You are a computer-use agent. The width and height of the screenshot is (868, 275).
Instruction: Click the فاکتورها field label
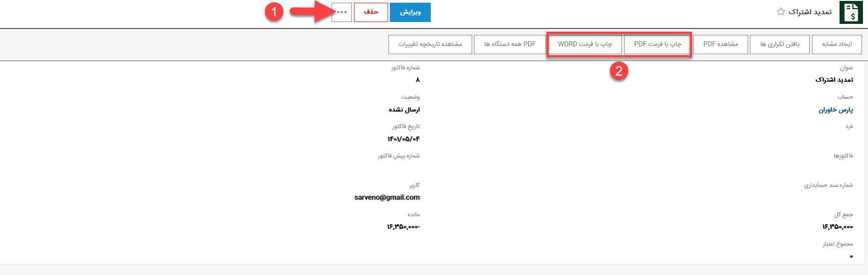tap(843, 156)
